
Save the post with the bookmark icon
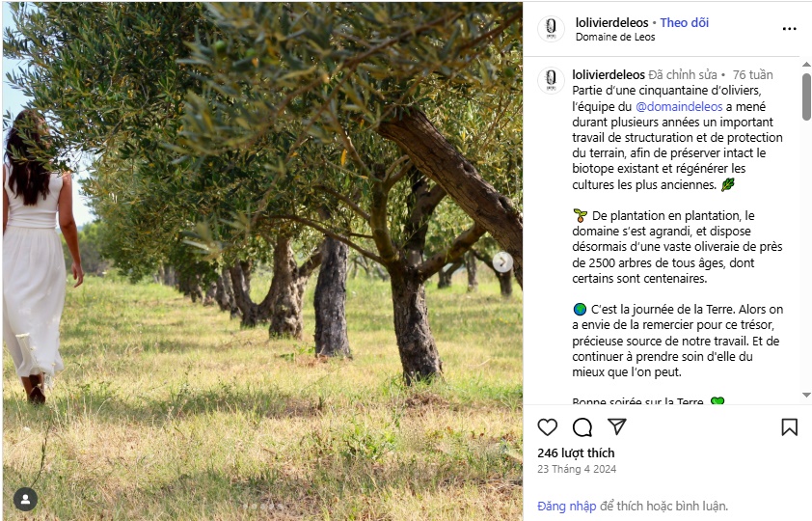[x=789, y=427]
